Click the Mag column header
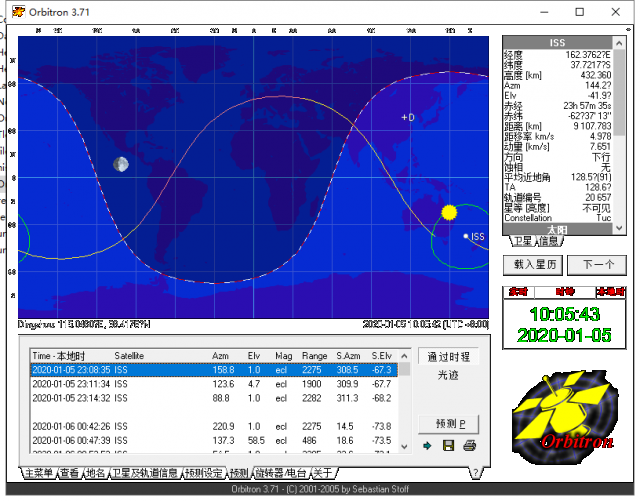640x501 pixels. coord(283,356)
